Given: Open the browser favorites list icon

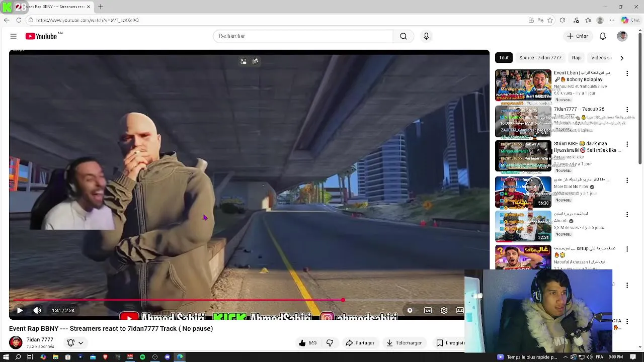Looking at the screenshot, I should click(588, 20).
